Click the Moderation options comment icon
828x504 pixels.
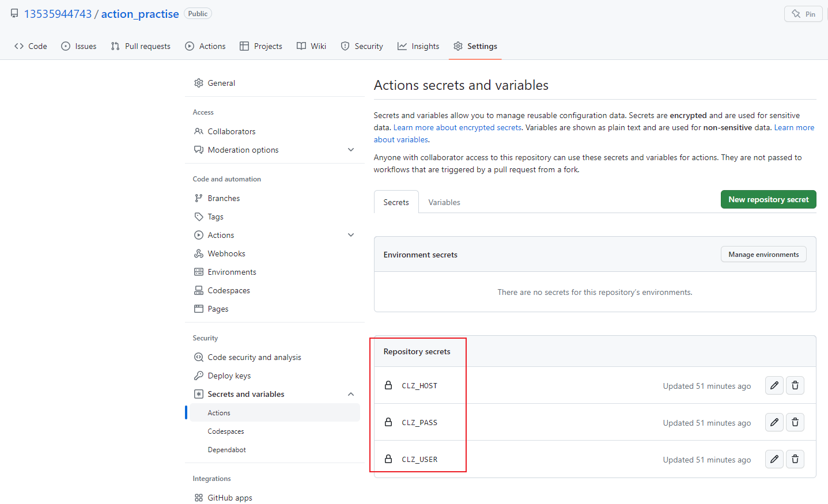tap(199, 150)
